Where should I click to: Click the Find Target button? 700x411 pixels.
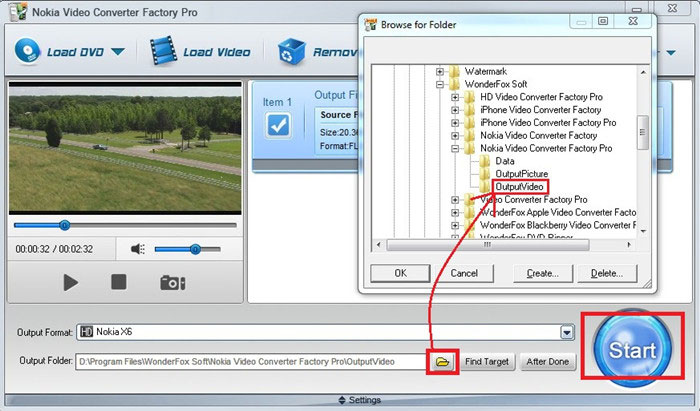pos(487,361)
